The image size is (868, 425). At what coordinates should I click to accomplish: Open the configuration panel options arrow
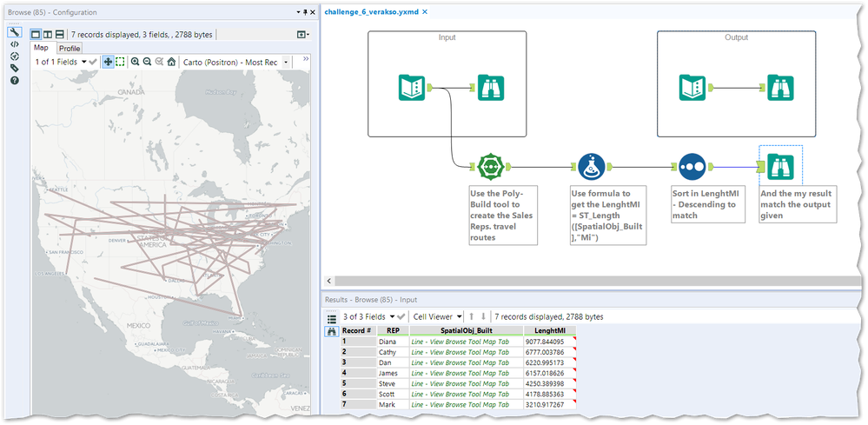tap(298, 12)
